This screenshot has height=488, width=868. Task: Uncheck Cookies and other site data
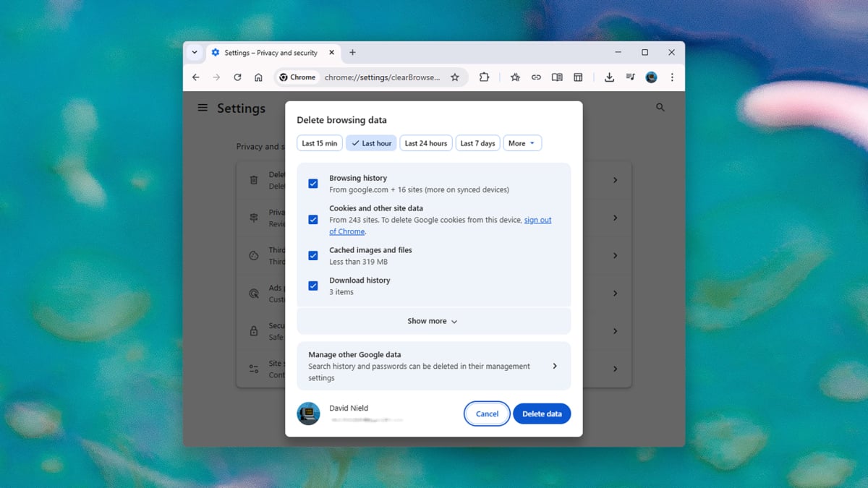click(x=313, y=220)
